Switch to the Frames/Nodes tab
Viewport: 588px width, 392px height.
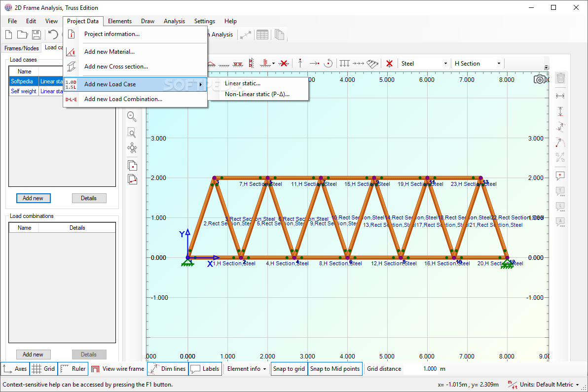(21, 48)
